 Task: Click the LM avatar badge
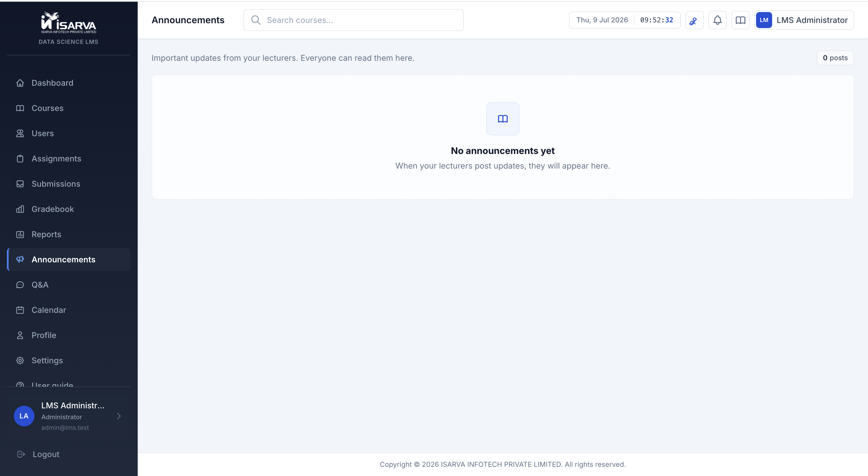(x=764, y=20)
